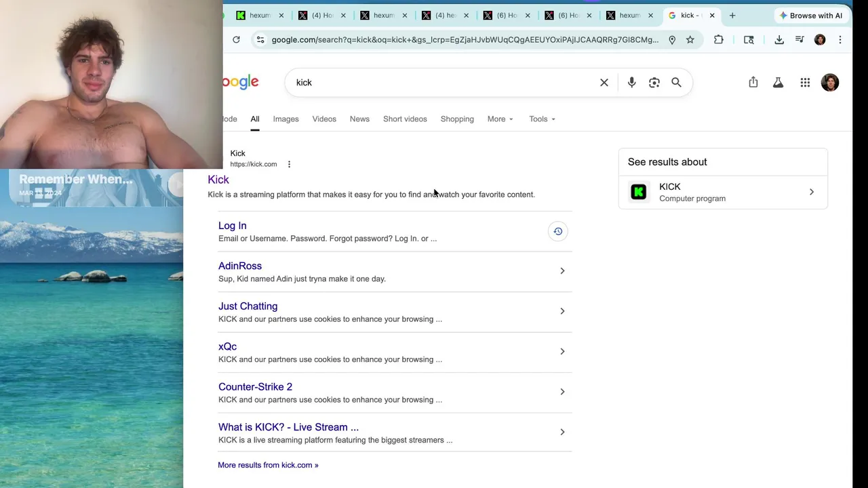Image resolution: width=868 pixels, height=488 pixels.
Task: Submit search with magnifying glass icon
Action: coord(676,83)
